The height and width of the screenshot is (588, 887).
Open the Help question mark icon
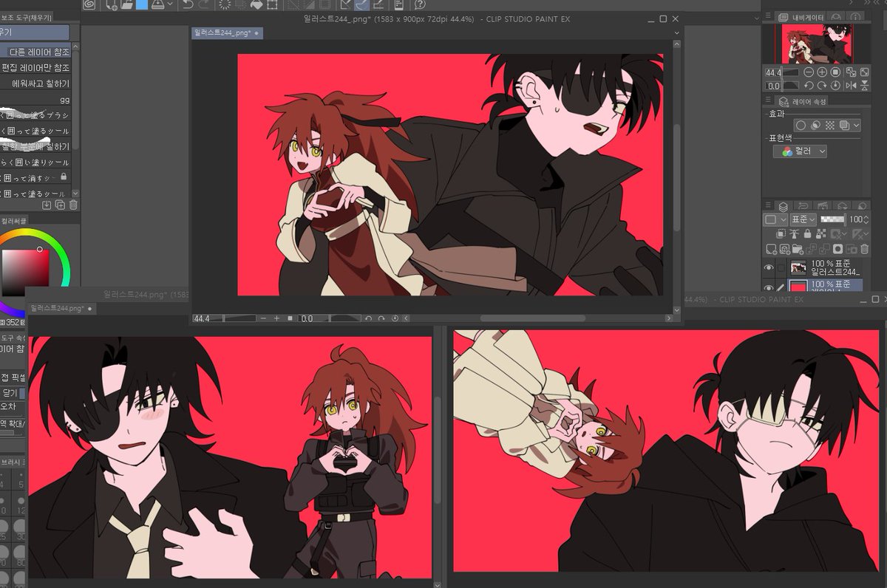[x=421, y=5]
